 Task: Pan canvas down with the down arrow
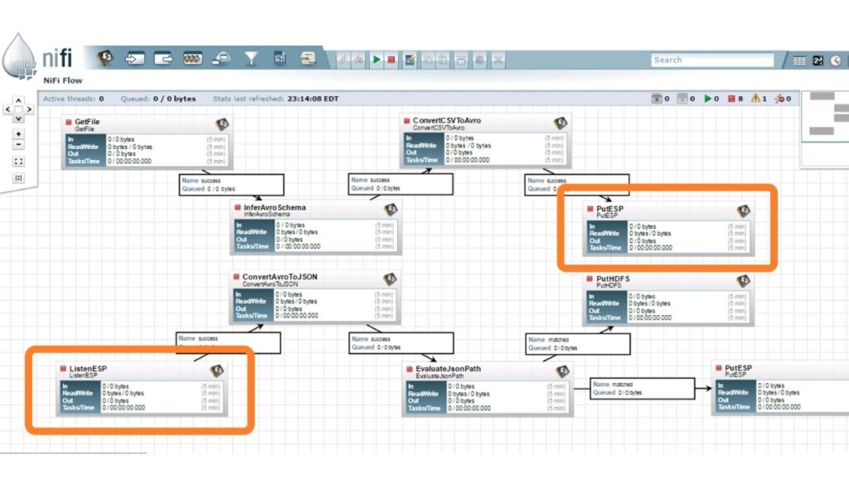click(x=18, y=118)
